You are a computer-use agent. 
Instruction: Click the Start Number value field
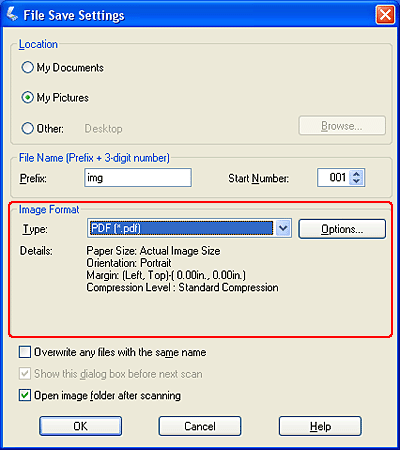click(x=333, y=178)
